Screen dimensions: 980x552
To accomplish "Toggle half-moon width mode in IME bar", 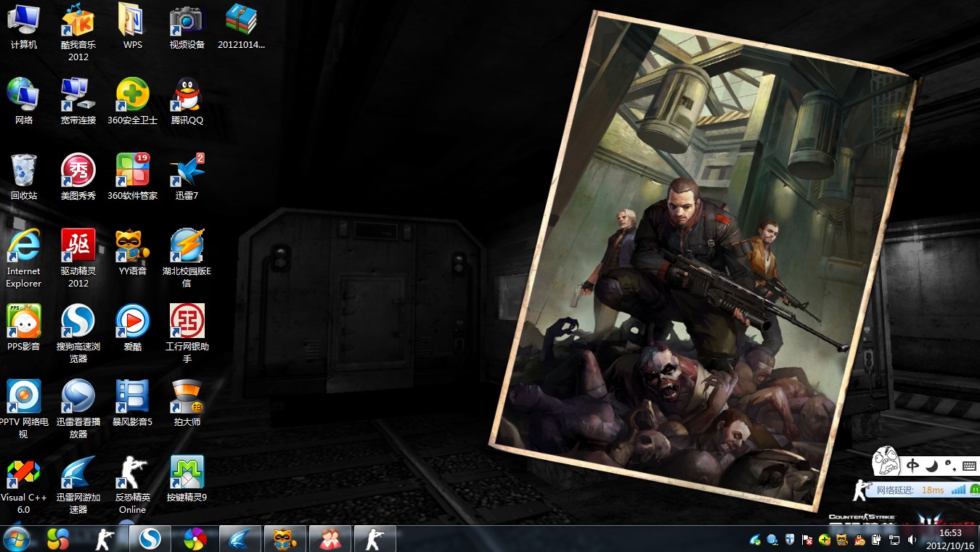I will coord(932,466).
